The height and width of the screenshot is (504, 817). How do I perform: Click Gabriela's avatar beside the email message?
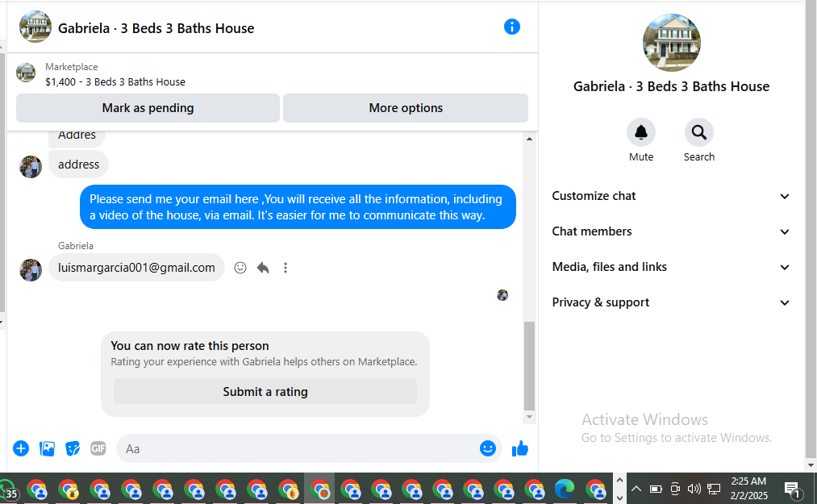click(x=31, y=270)
